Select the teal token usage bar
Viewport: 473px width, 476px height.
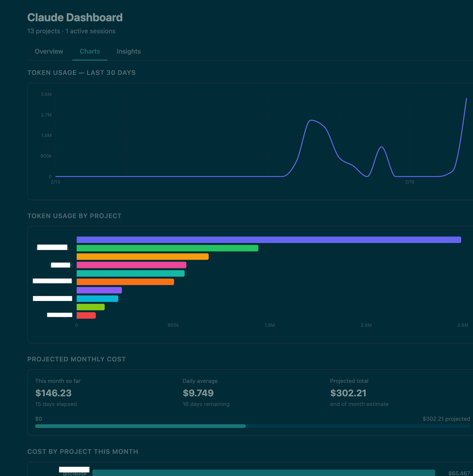[130, 273]
